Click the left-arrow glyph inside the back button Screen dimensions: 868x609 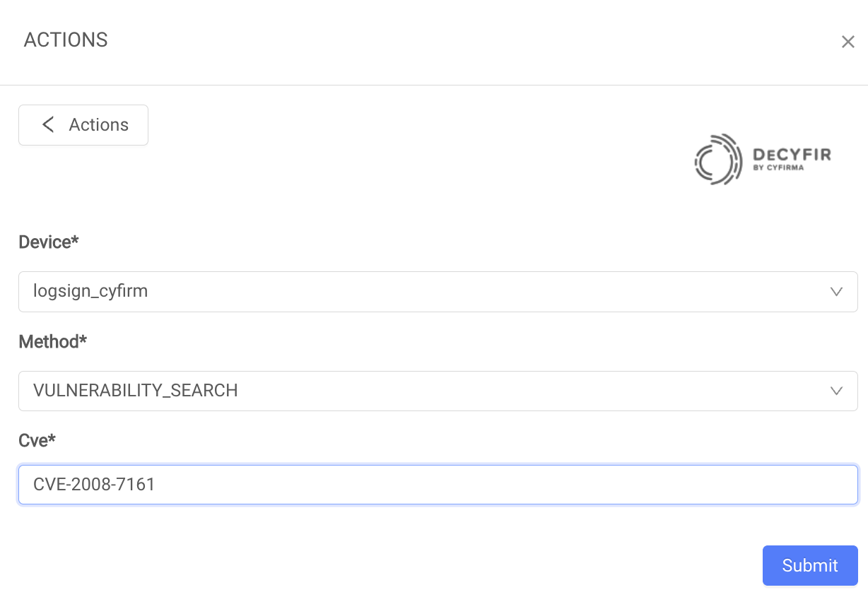pyautogui.click(x=48, y=124)
